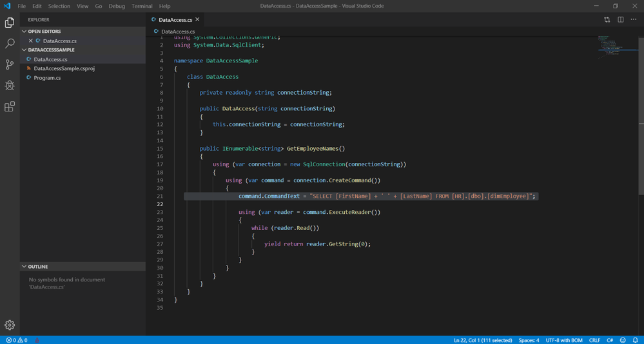
Task: Collapse the Outline section
Action: pos(24,267)
